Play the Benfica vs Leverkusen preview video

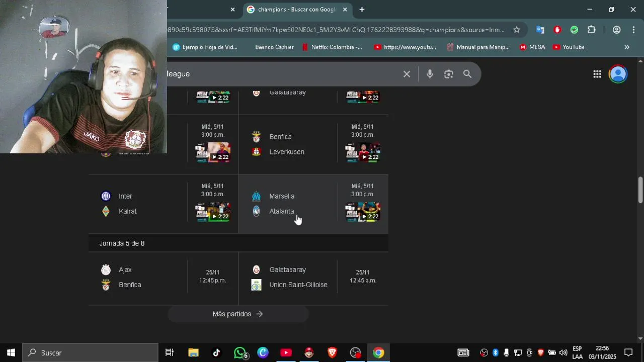point(362,152)
